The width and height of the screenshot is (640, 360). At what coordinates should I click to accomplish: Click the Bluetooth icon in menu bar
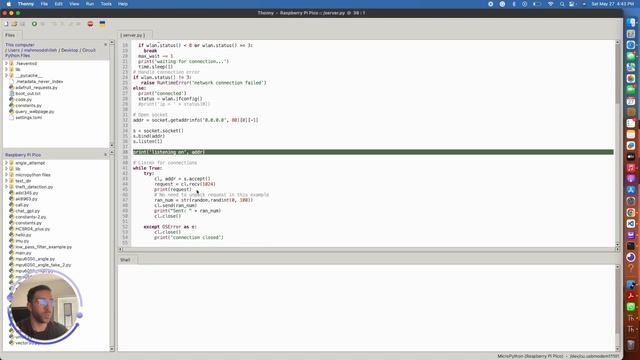pos(514,4)
